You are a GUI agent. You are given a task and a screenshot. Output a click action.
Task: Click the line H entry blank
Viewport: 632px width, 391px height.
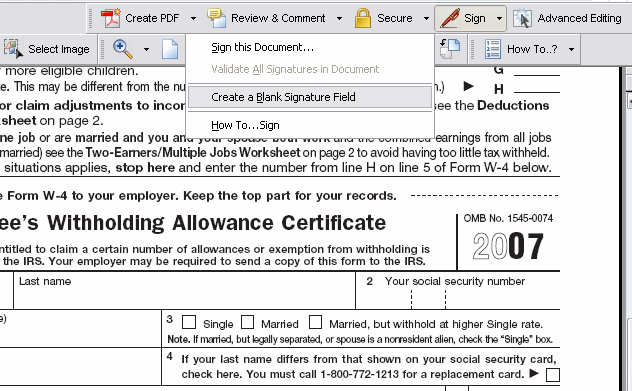(x=537, y=88)
